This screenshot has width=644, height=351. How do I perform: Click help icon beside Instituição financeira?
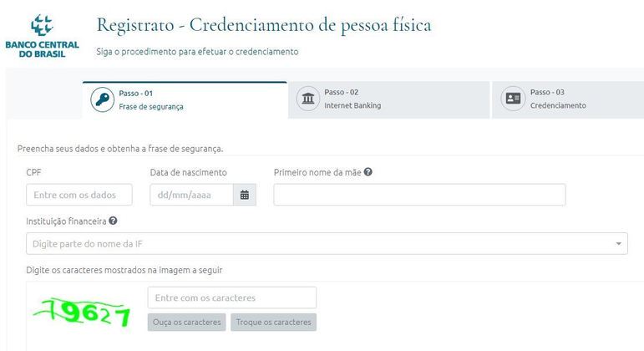click(113, 221)
